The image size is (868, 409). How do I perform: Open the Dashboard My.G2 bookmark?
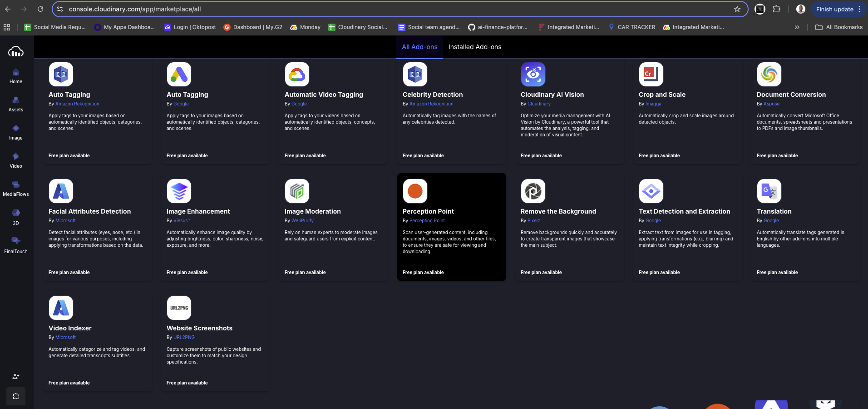click(253, 27)
